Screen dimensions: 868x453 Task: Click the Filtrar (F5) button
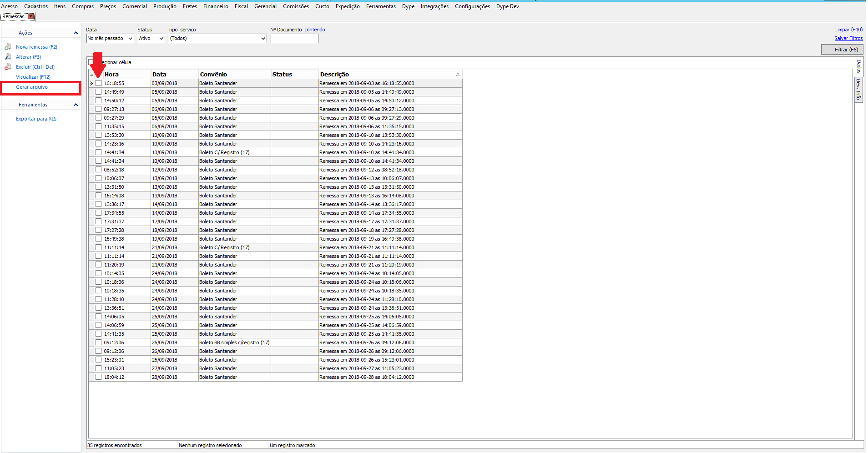(842, 50)
